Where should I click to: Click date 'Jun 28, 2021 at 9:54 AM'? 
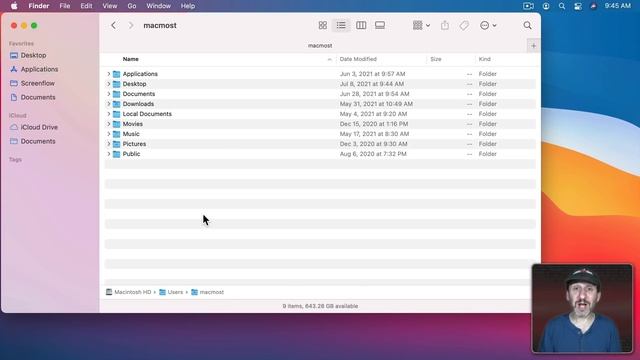click(x=374, y=94)
